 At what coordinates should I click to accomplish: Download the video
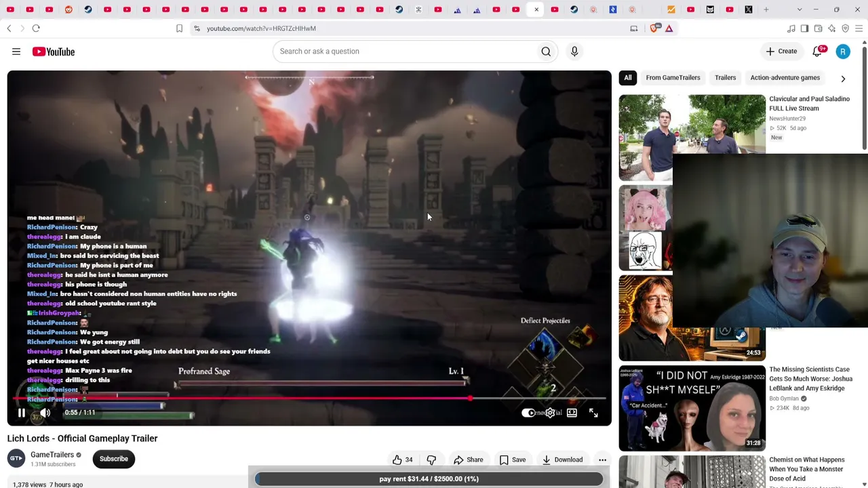(x=562, y=460)
